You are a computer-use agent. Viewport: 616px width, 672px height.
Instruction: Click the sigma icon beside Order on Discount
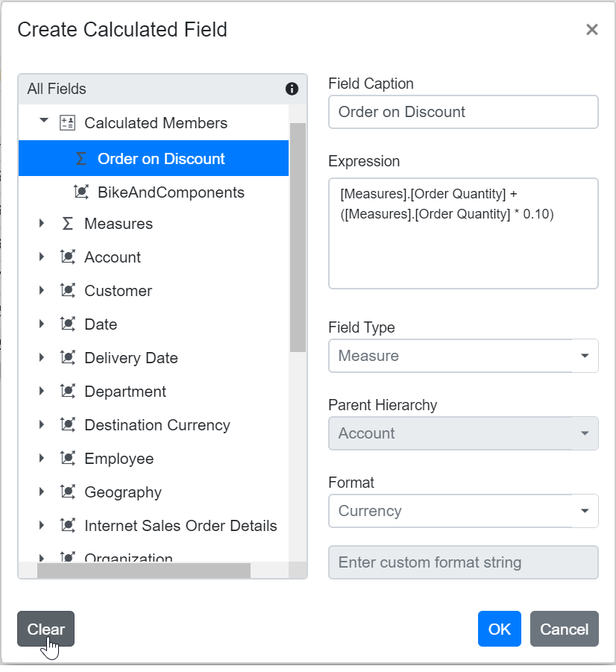(81, 158)
